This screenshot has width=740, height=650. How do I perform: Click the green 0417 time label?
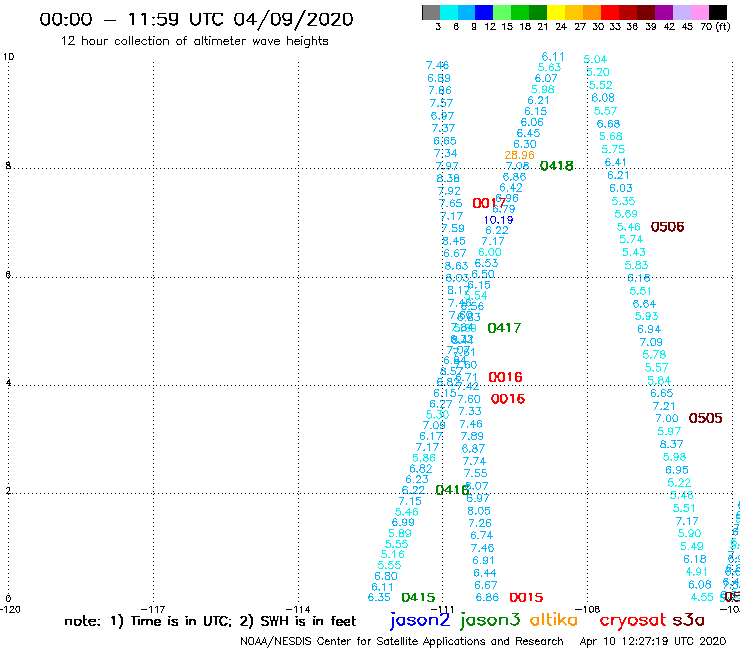504,328
